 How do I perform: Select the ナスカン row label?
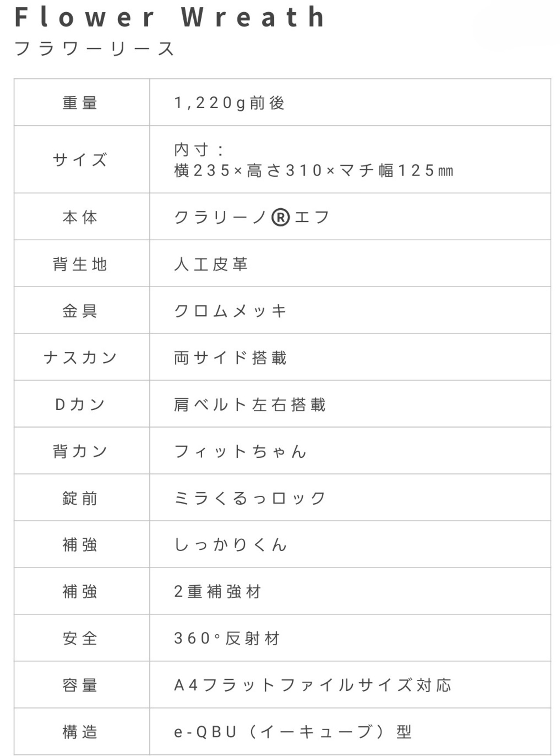click(80, 358)
